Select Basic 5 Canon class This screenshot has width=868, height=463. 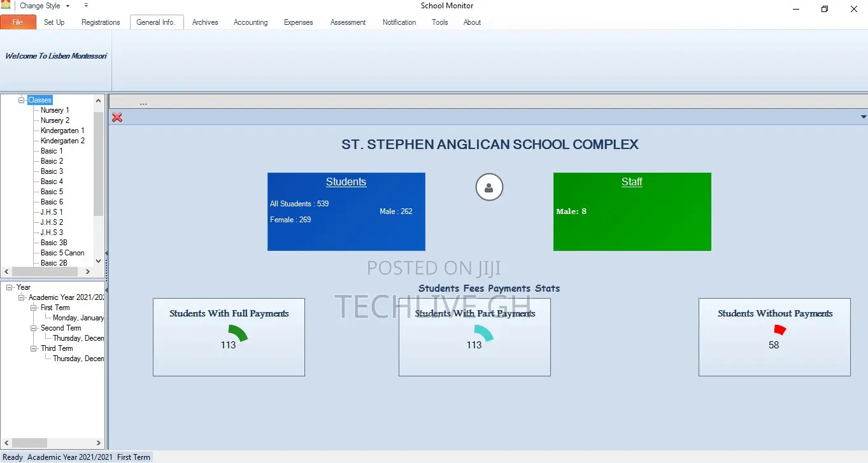point(62,253)
